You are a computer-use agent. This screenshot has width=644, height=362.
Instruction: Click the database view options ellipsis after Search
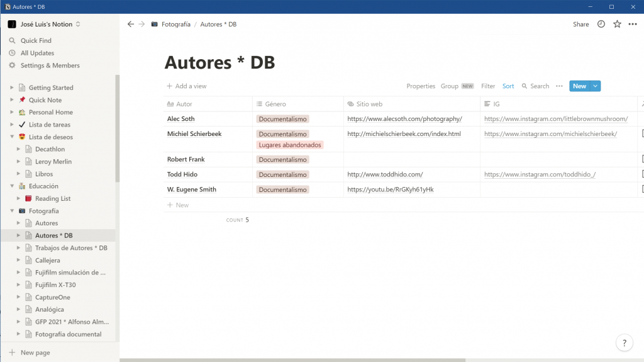[x=559, y=86]
